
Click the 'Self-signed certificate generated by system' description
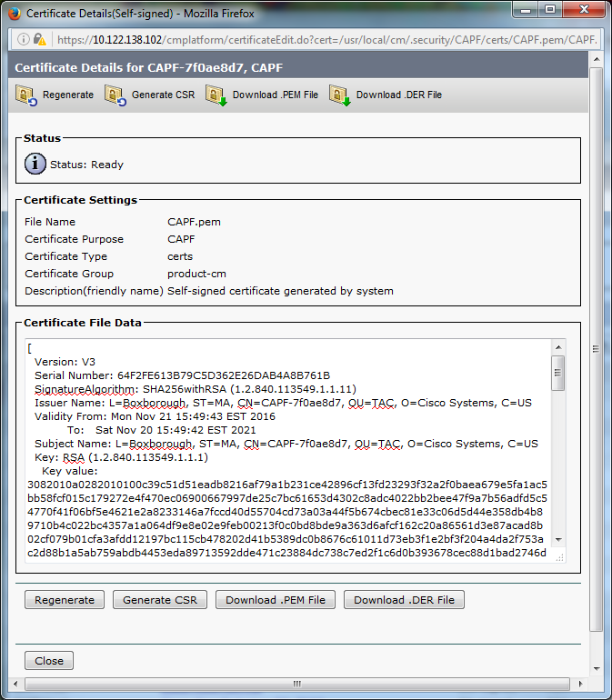(280, 291)
